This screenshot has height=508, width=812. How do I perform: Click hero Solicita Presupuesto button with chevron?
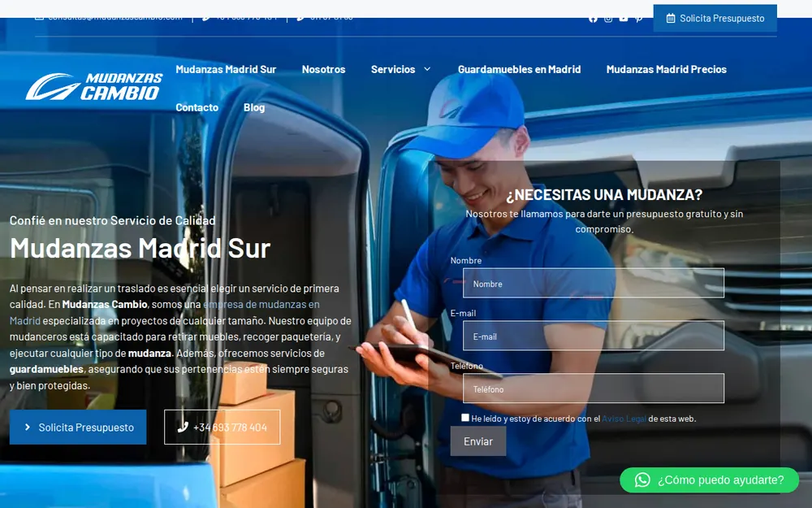pyautogui.click(x=78, y=428)
